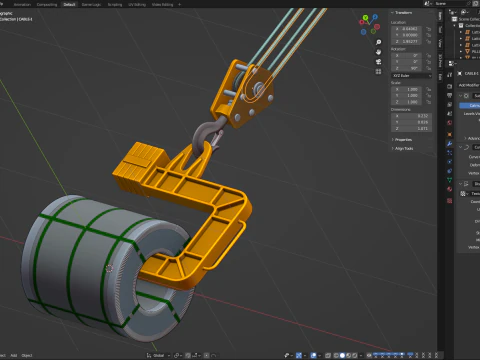Toggle the Rotation X lock icon
The width and height of the screenshot is (480, 360).
[x=429, y=56]
